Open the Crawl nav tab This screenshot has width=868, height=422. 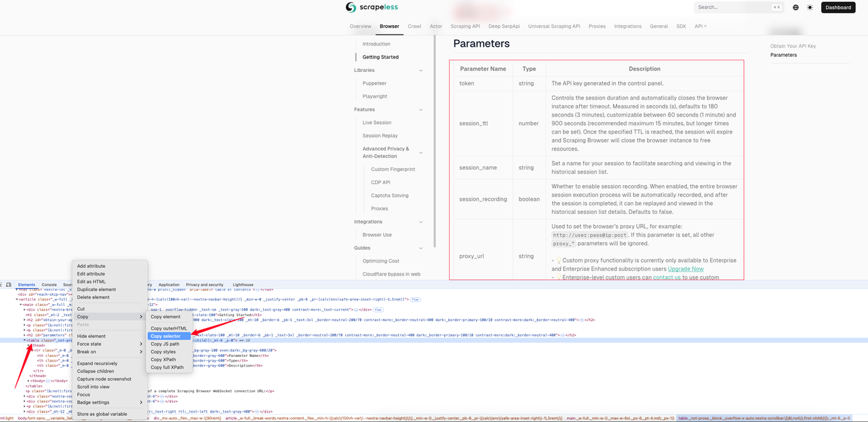coord(414,26)
